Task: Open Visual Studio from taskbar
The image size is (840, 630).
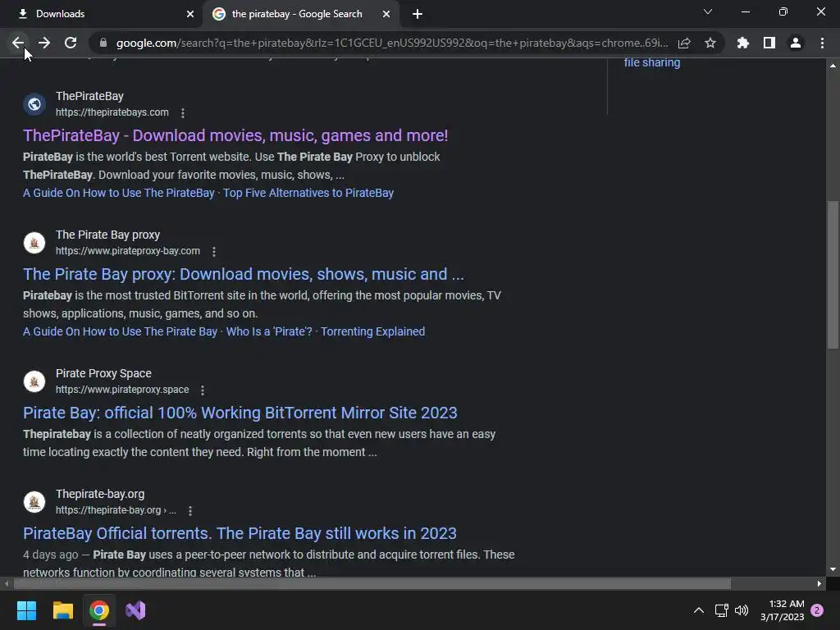Action: (135, 610)
